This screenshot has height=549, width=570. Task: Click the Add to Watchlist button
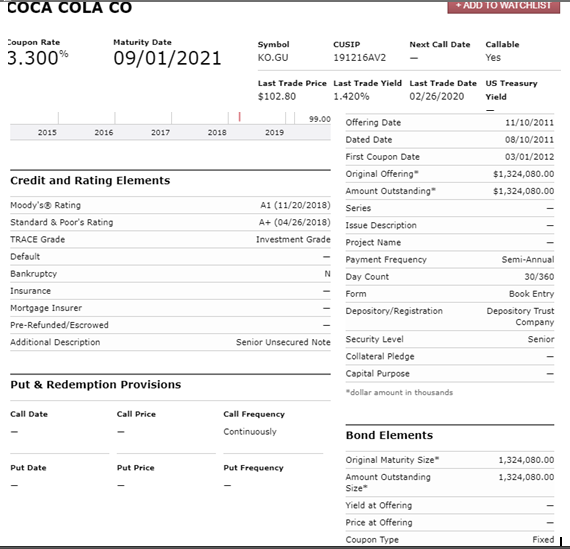[x=503, y=7]
